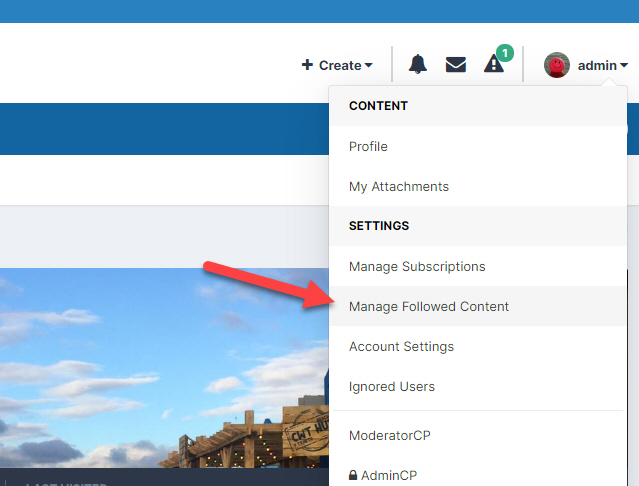639x486 pixels.
Task: Choose Manage Subscriptions in settings
Action: [x=478, y=266]
